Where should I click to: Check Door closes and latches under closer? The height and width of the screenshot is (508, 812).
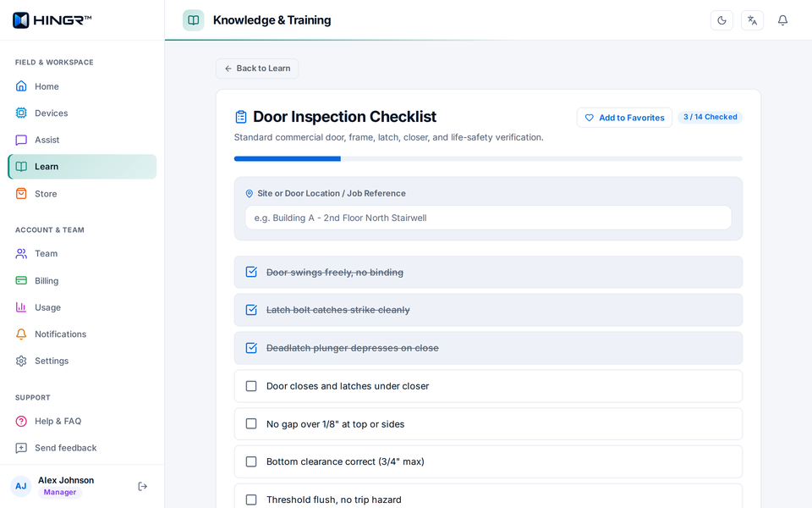[x=251, y=386]
